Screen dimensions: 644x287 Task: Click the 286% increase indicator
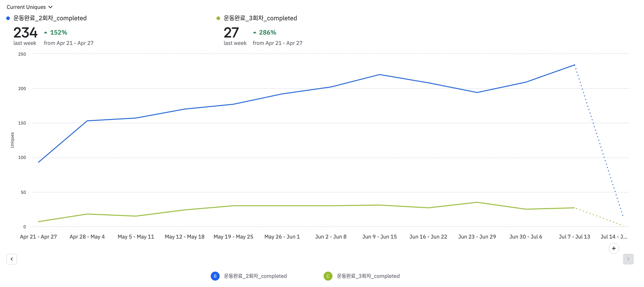[x=265, y=32]
